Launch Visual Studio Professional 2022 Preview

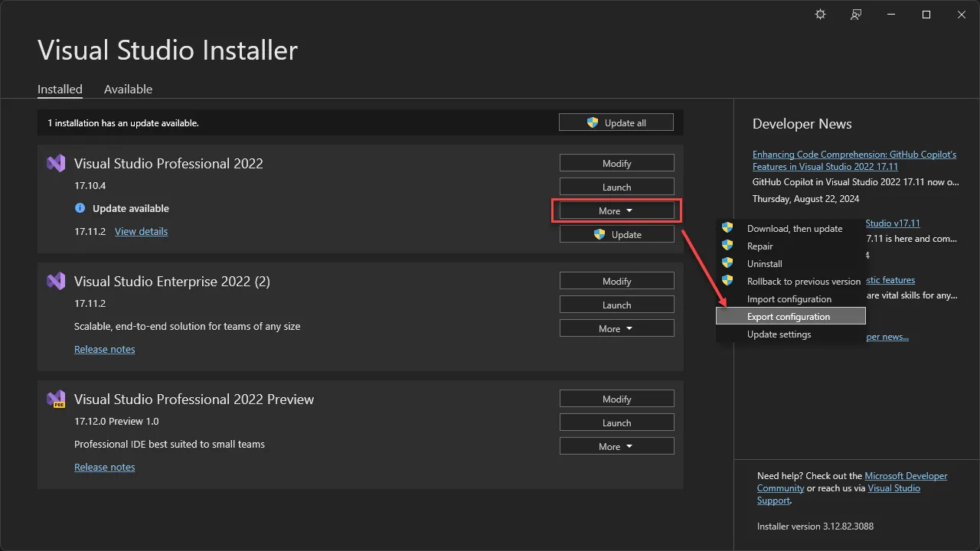coord(616,422)
